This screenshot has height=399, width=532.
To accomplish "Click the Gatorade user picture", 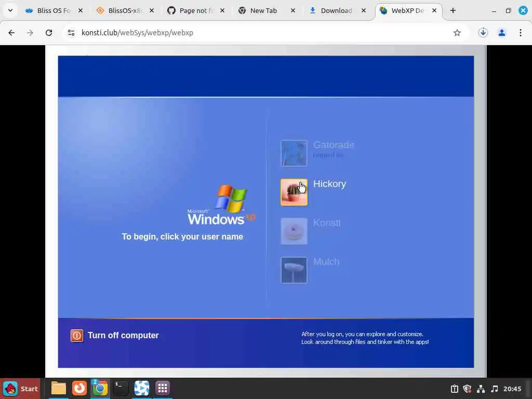I will [x=294, y=153].
